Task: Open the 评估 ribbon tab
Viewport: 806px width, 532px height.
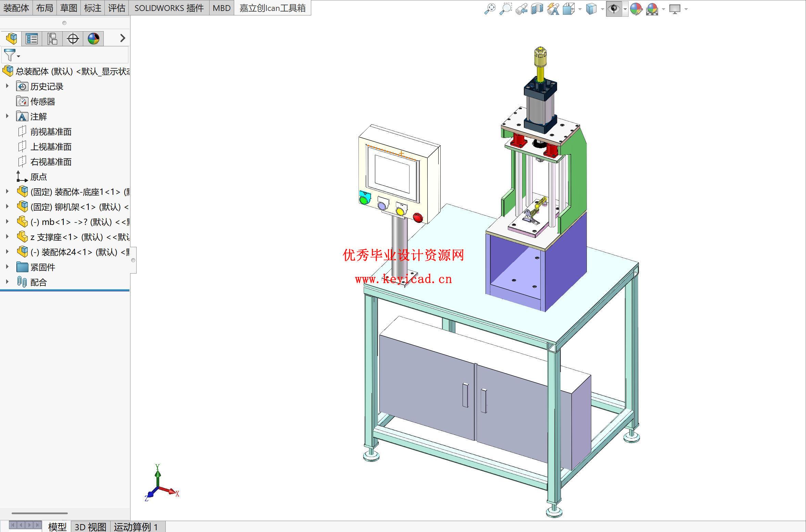Action: (x=116, y=8)
